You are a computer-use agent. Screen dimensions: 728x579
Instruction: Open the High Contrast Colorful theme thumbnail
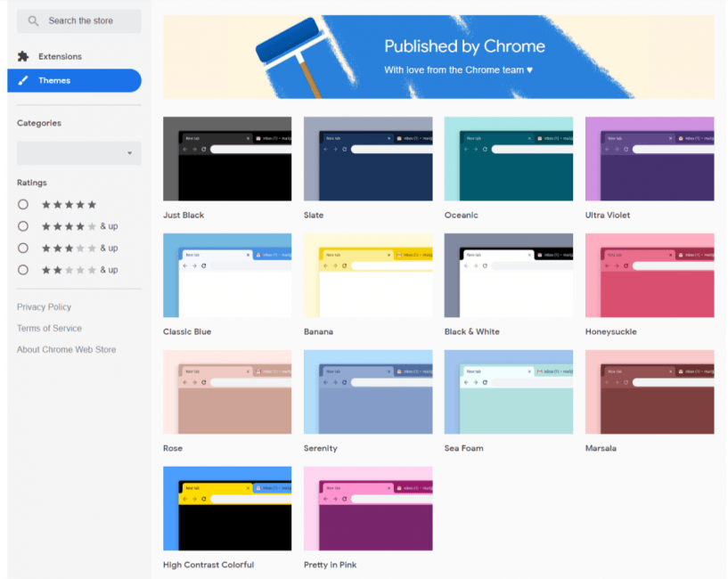coord(227,509)
